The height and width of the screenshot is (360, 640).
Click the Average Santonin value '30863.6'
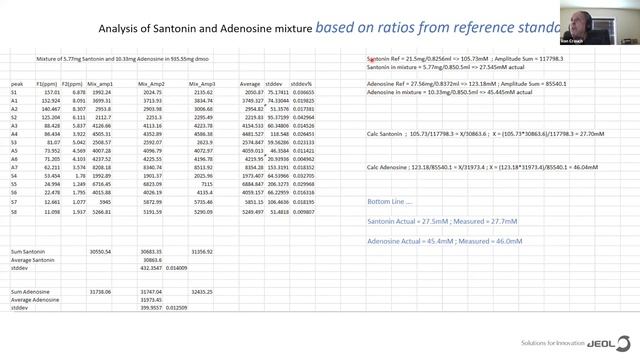click(152, 260)
